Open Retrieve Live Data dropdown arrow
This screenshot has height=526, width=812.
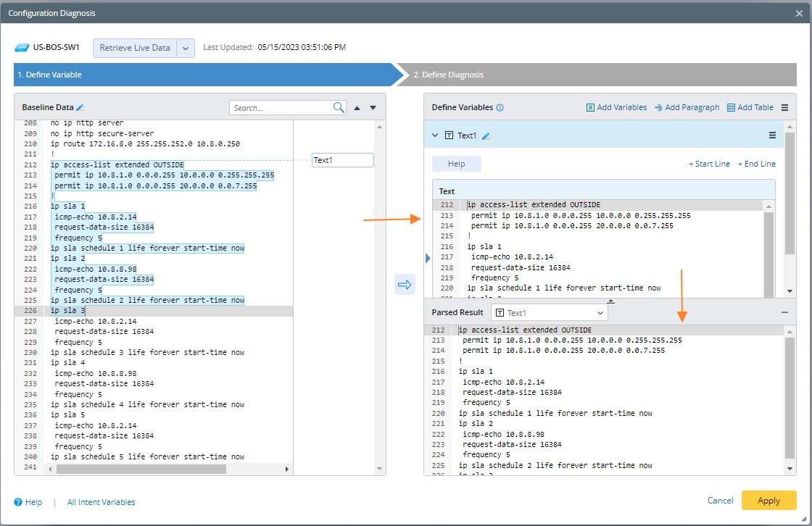pyautogui.click(x=186, y=48)
